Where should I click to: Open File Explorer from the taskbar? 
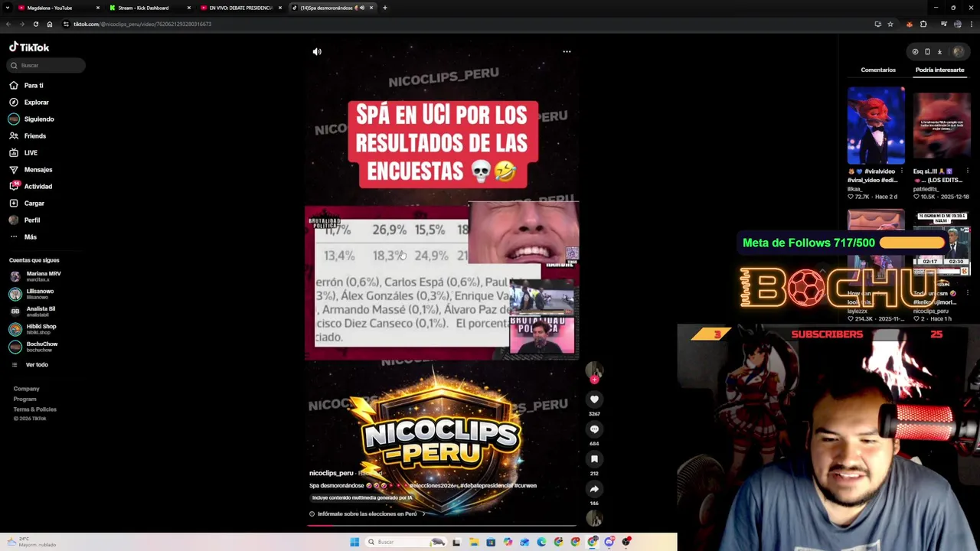474,542
